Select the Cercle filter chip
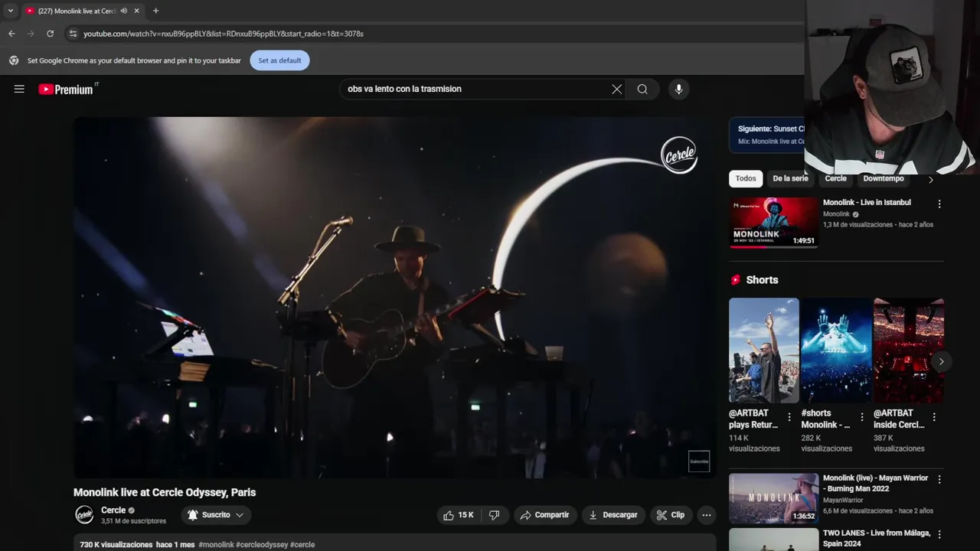This screenshot has width=980, height=551. pyautogui.click(x=836, y=178)
